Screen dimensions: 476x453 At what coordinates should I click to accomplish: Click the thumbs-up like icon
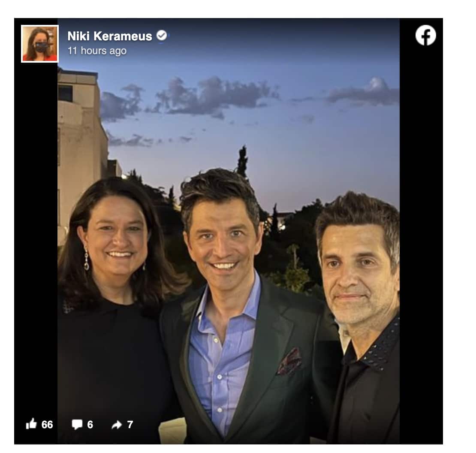pyautogui.click(x=31, y=424)
